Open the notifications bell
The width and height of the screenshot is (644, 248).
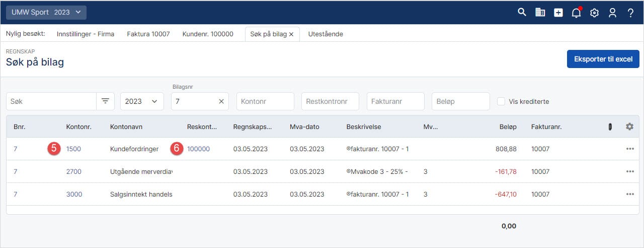click(576, 13)
